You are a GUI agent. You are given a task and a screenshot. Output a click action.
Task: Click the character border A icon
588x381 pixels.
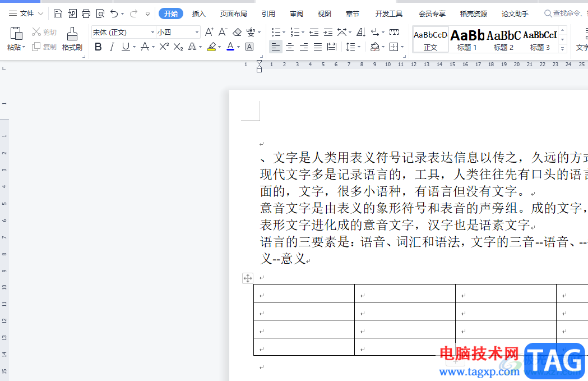[249, 47]
